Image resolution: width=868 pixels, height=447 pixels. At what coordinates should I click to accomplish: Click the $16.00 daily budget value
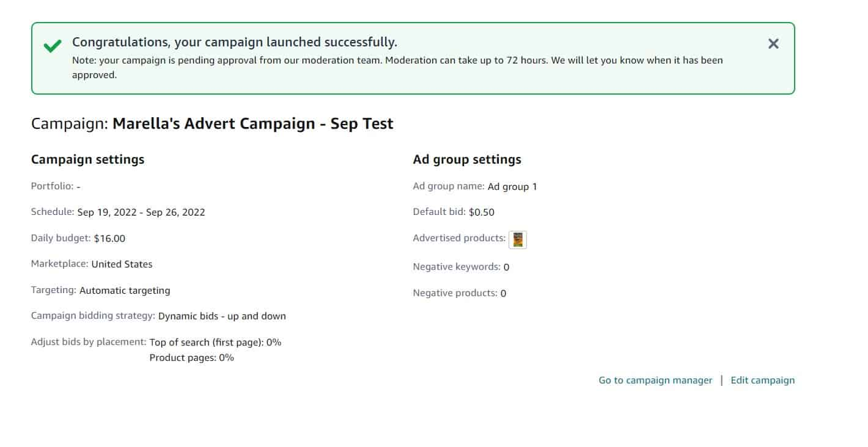tap(109, 239)
